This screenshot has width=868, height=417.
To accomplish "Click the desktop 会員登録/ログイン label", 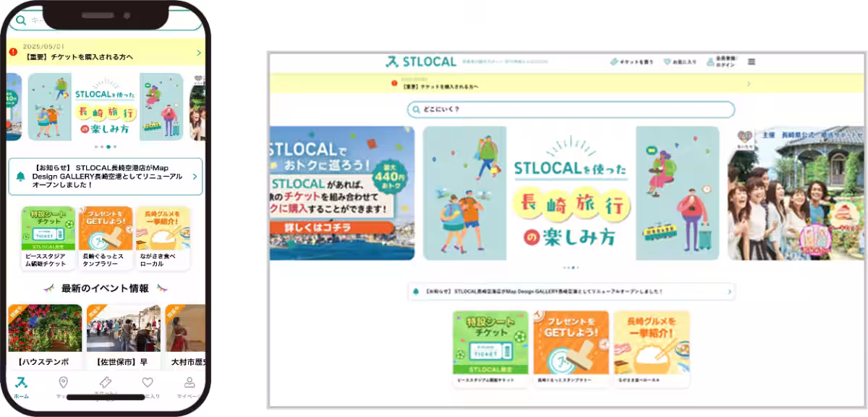I will (x=726, y=62).
